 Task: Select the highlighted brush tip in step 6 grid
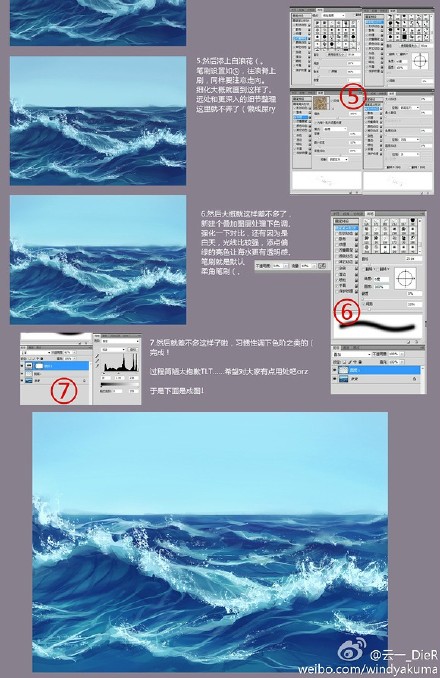point(385,249)
